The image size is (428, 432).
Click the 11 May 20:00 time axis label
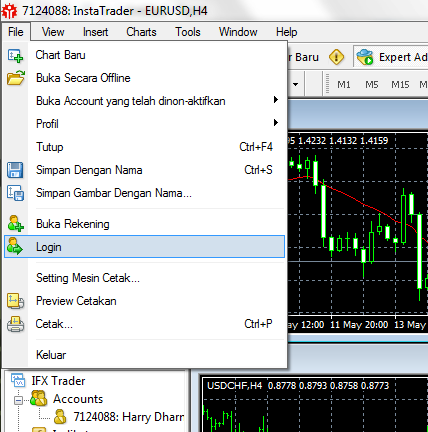(359, 324)
